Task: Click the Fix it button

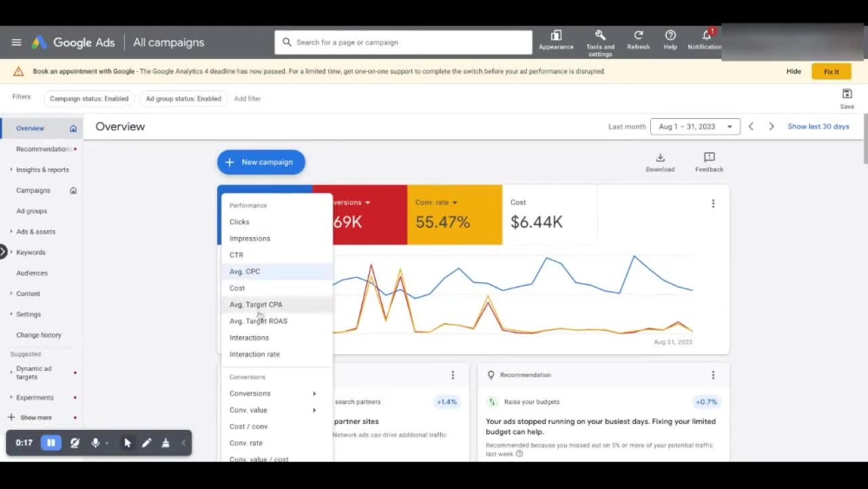Action: 831,71
